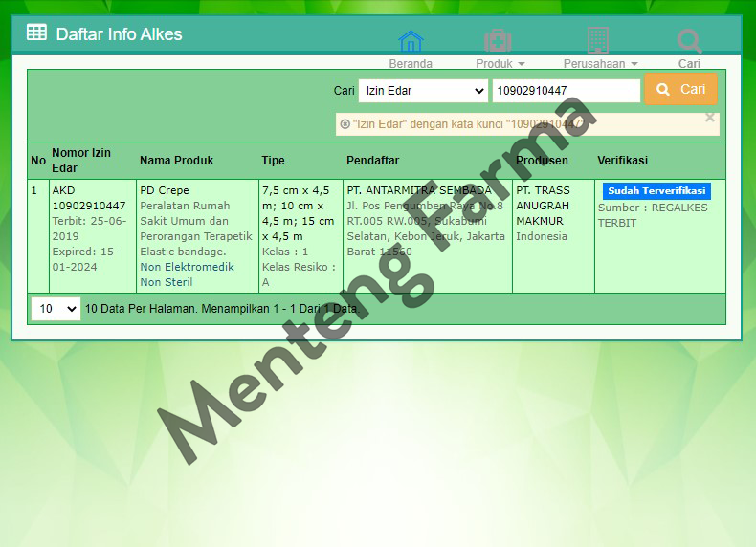Click the Elastic bandage. description text
The image size is (756, 547).
(183, 252)
